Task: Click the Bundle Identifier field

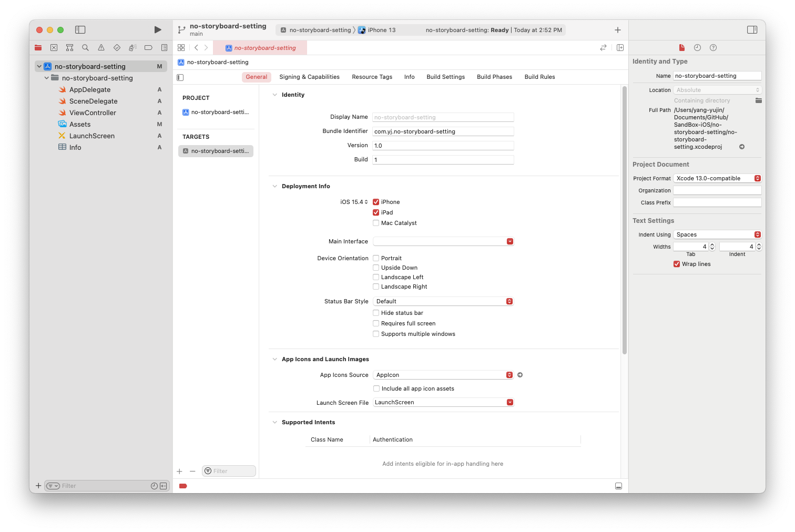Action: [443, 131]
